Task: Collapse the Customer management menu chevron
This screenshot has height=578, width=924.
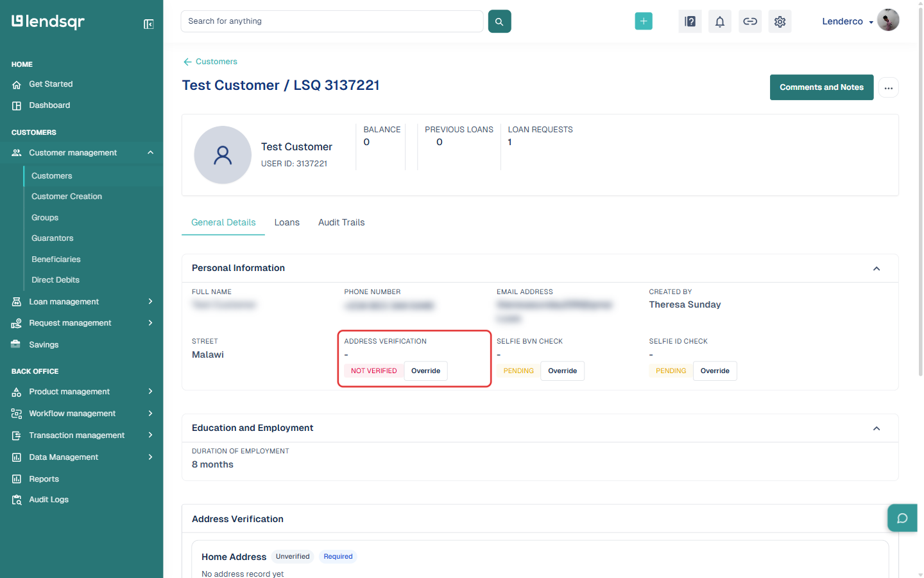Action: [151, 153]
